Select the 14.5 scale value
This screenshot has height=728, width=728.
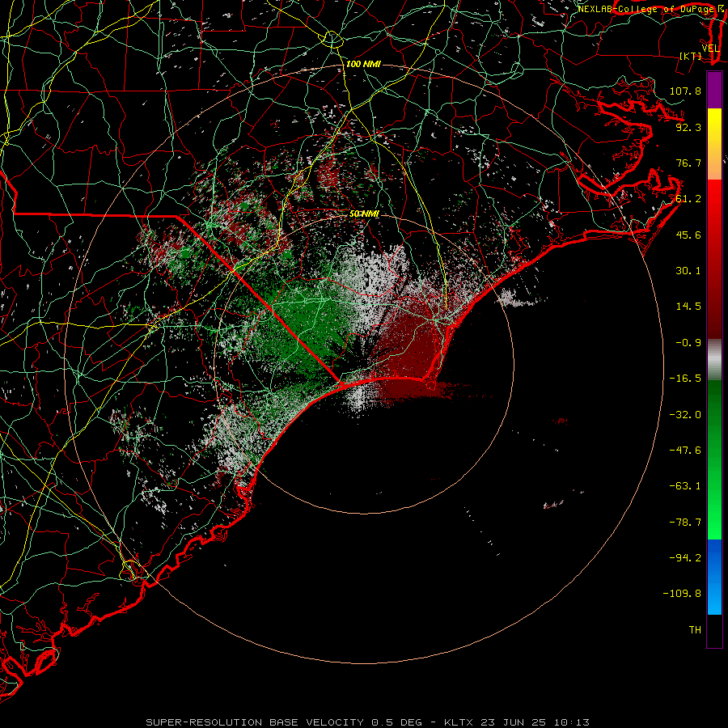[688, 307]
